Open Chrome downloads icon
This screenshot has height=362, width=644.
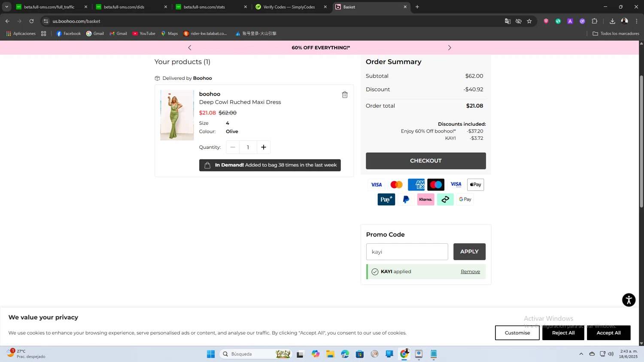point(612,21)
